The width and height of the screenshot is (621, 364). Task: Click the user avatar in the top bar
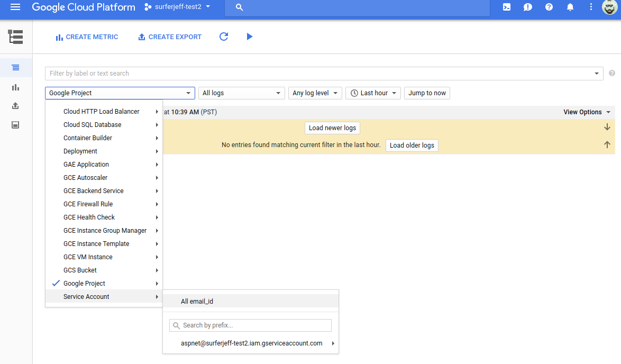(x=608, y=7)
